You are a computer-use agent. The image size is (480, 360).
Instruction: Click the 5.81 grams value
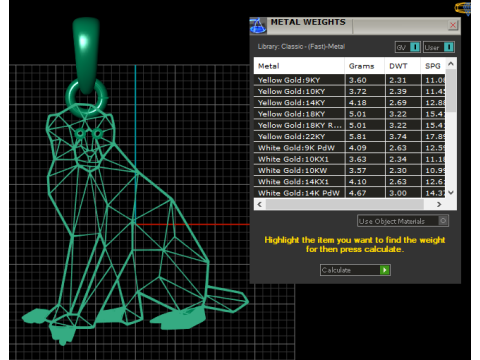tap(358, 137)
